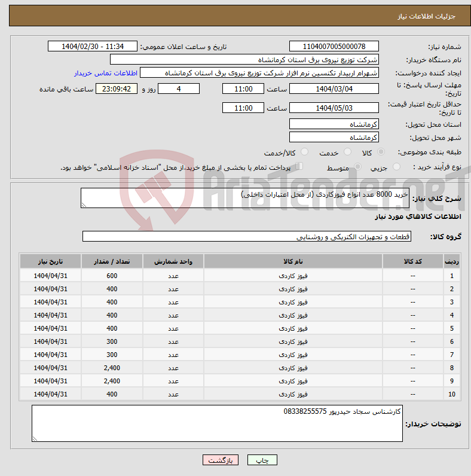
Task: Select the خدمت radio button
Action: click(347, 151)
